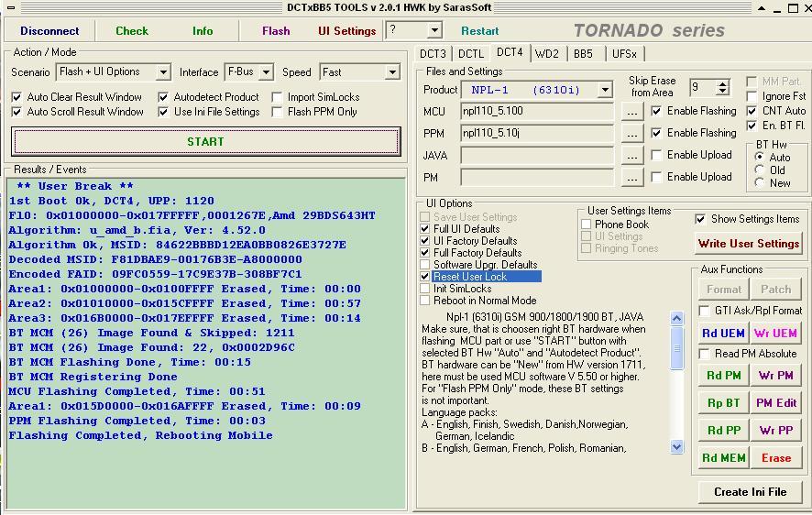Browse for JAVA file with '...' button

point(631,155)
